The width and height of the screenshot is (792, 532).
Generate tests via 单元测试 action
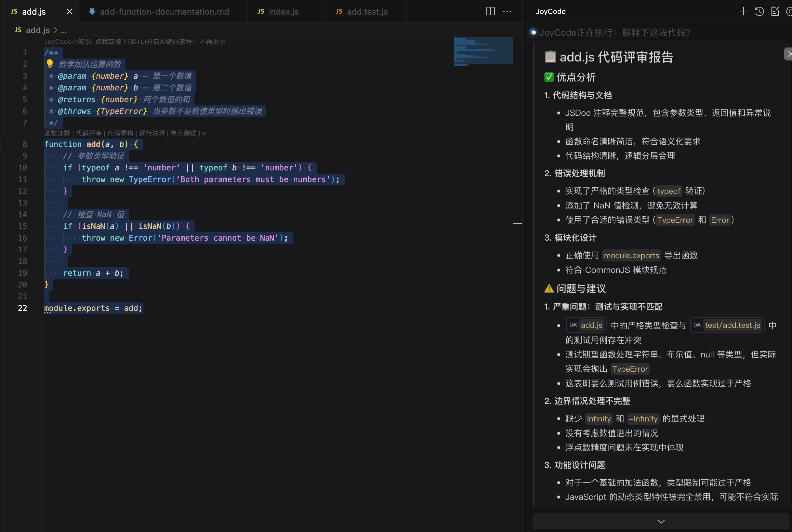(x=183, y=134)
